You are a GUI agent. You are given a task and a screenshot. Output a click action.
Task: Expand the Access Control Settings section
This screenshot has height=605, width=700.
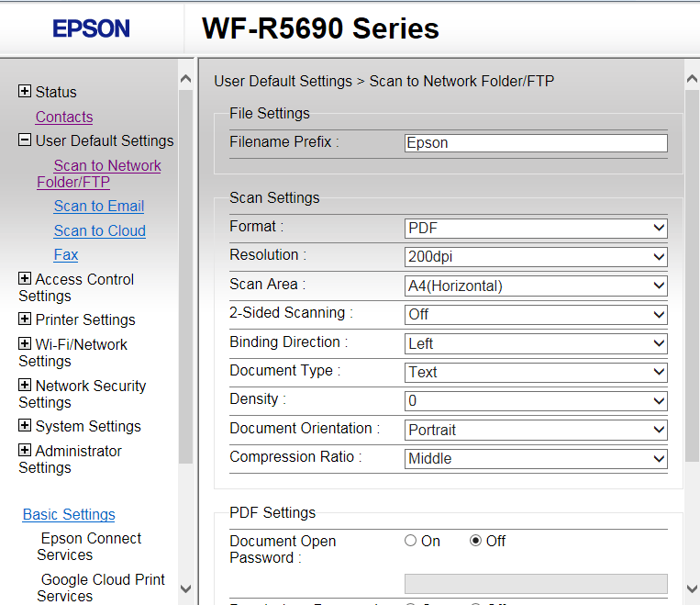pos(25,279)
